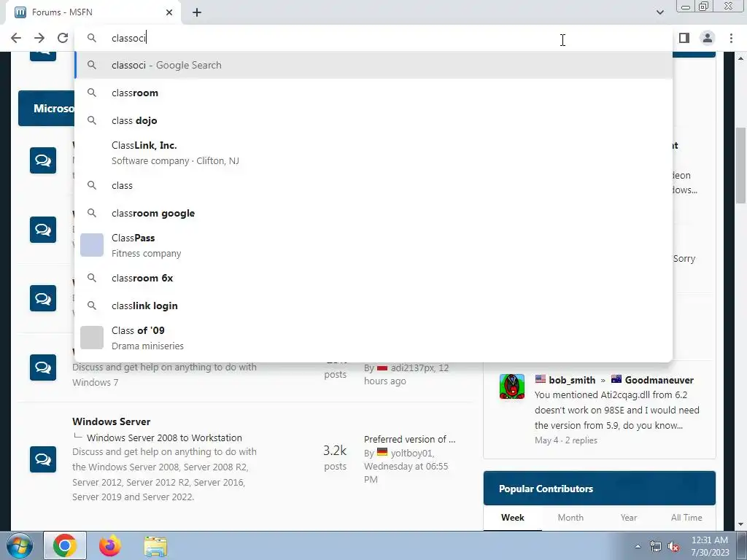Reload the page with the refresh icon

click(63, 38)
